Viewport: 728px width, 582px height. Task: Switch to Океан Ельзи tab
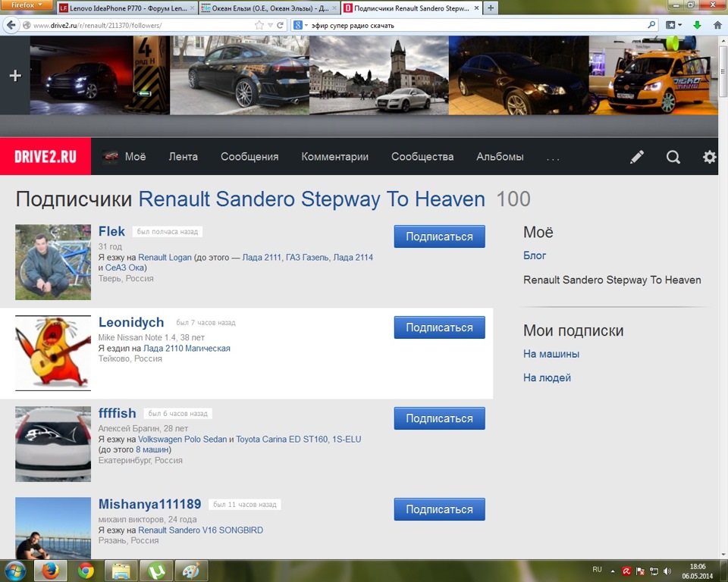point(269,8)
